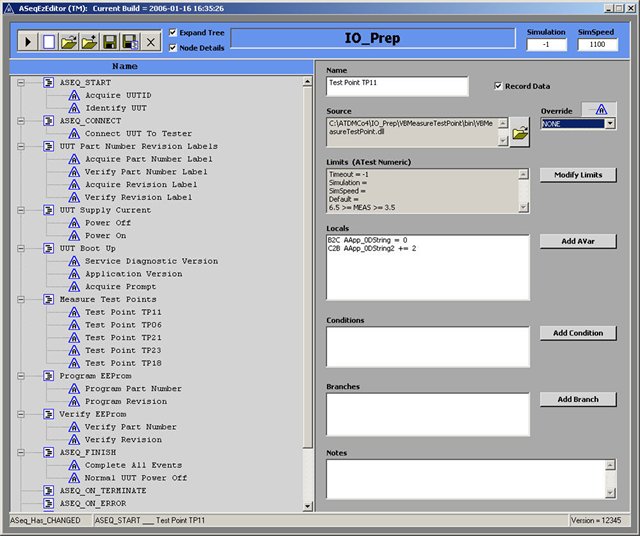Click the Save As floppy icon

130,41
